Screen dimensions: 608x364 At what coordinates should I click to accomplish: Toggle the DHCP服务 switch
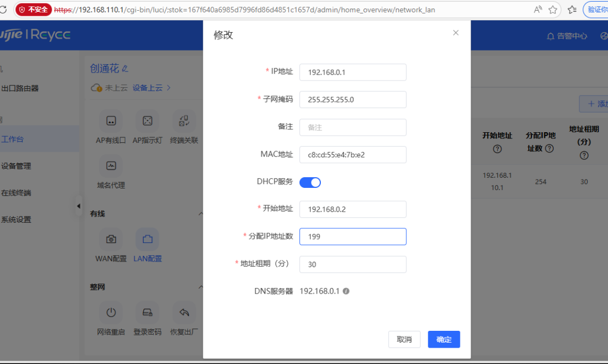[x=310, y=182]
